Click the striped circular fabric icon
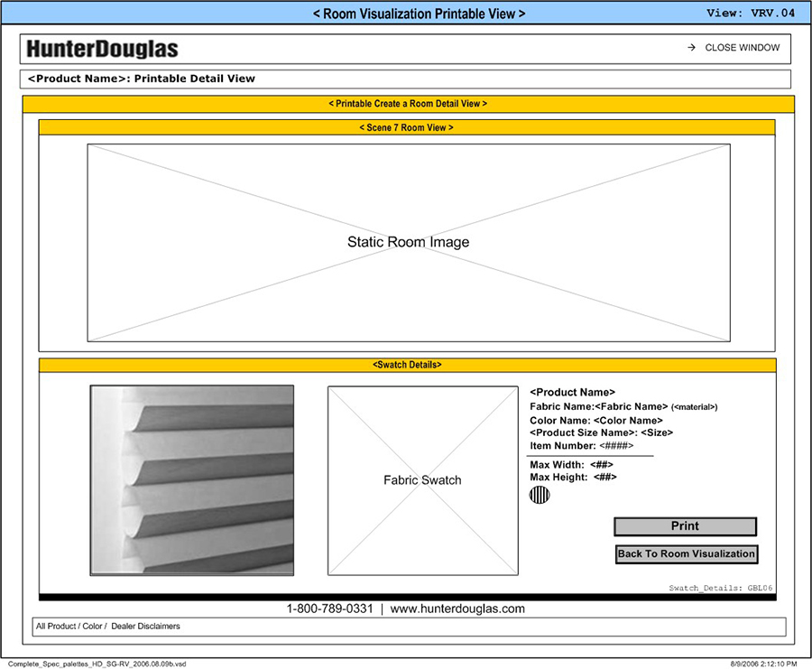812x669 pixels. (540, 495)
